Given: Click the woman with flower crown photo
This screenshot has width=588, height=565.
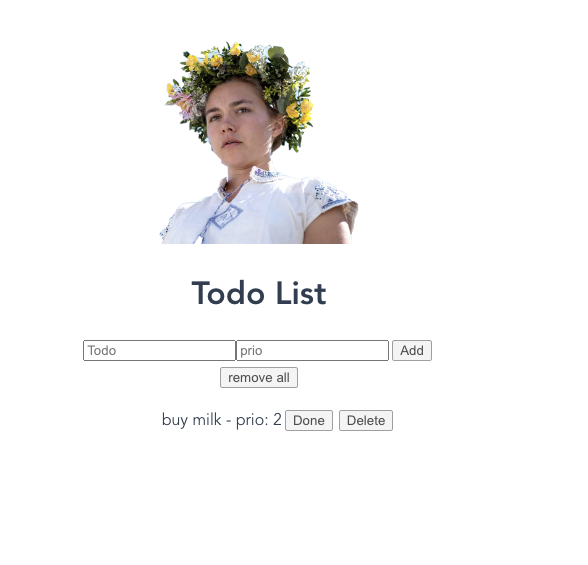Looking at the screenshot, I should (x=259, y=142).
